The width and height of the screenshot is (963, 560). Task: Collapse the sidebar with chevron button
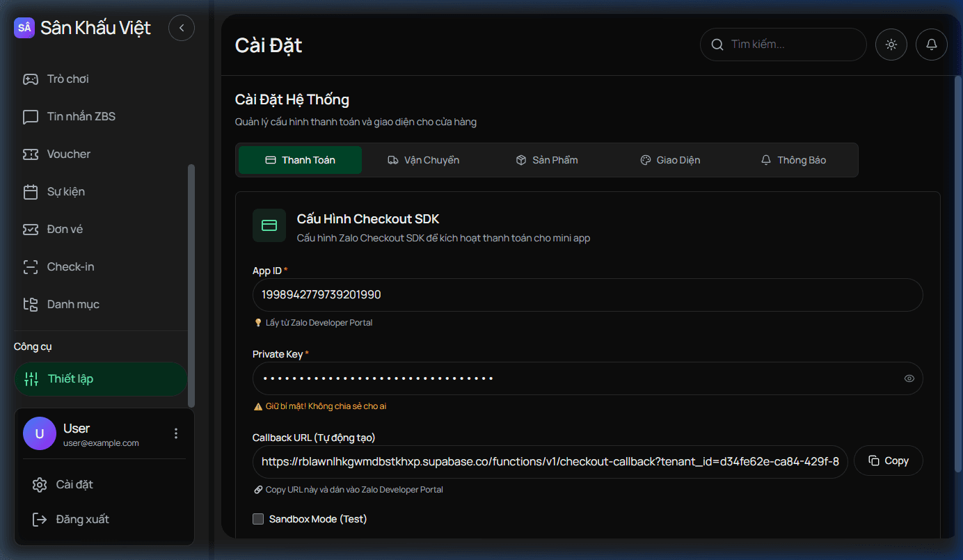pos(182,28)
